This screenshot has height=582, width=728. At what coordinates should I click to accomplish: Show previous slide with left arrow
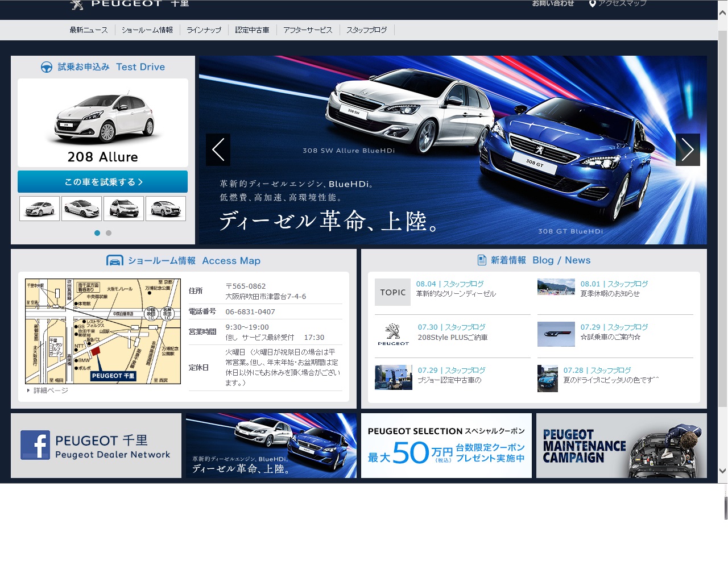point(218,149)
